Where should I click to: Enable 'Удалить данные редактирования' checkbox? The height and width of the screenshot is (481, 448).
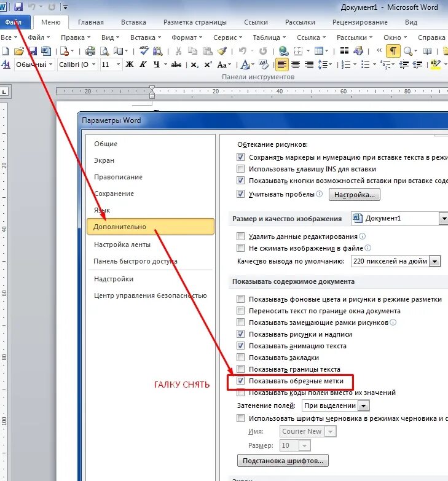point(240,237)
